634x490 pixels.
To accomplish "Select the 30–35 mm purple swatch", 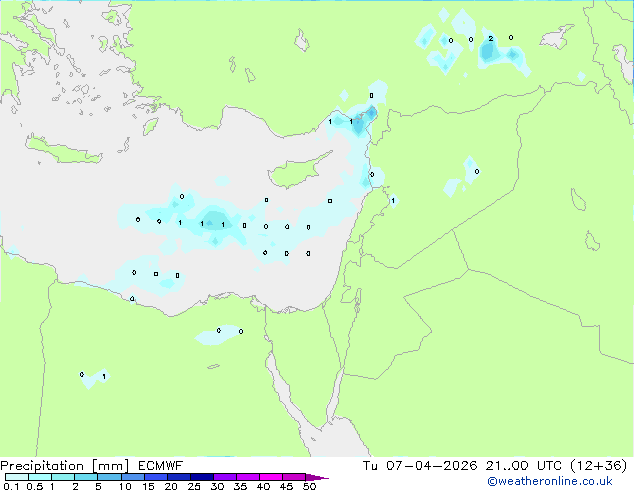I will click(225, 477).
